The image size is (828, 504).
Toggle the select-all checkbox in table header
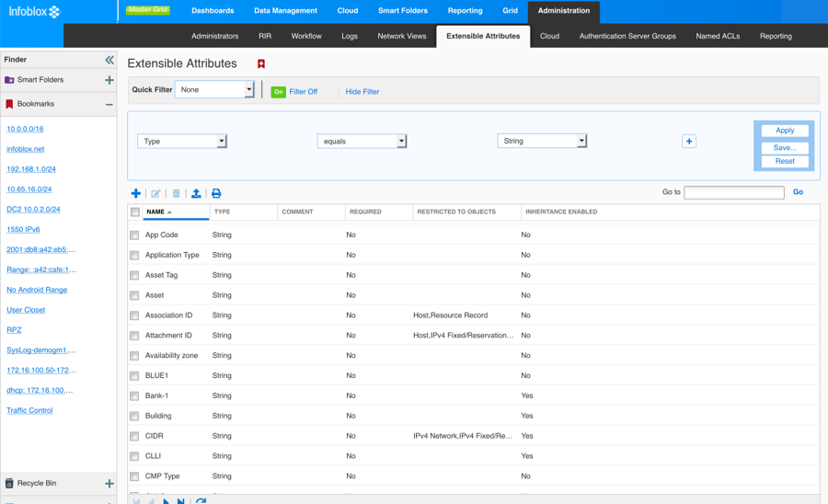[135, 212]
